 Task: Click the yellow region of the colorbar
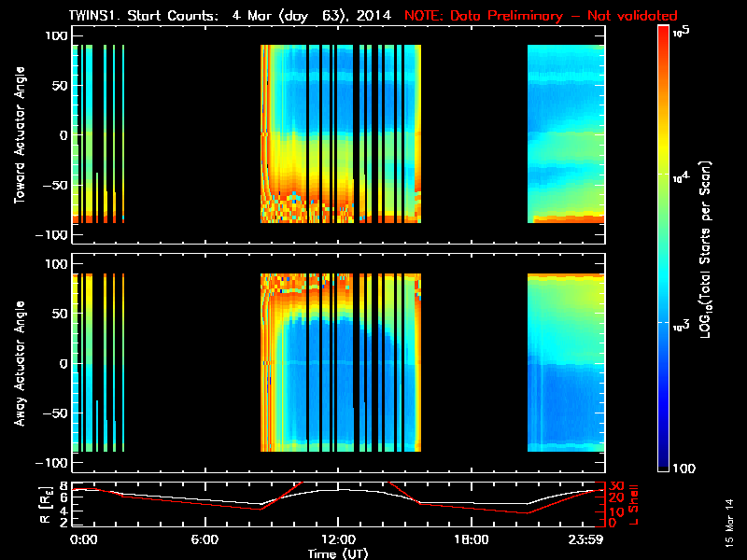pos(665,177)
